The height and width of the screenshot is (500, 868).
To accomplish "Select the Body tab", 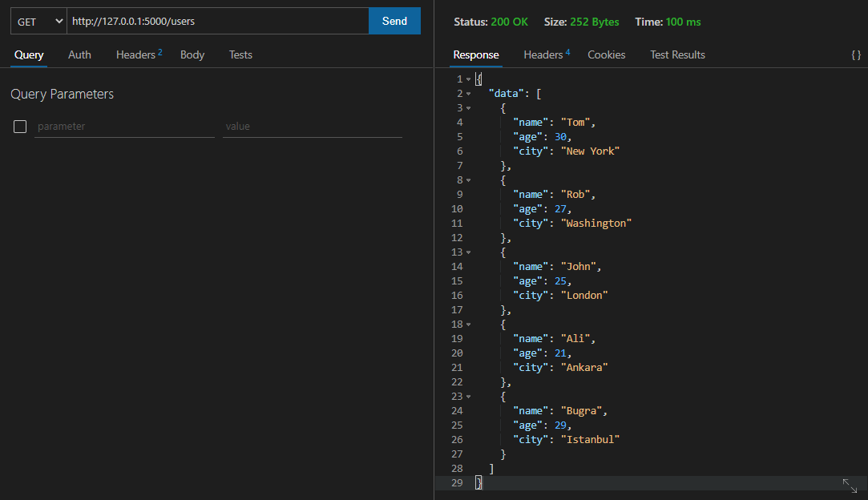I will [x=192, y=54].
